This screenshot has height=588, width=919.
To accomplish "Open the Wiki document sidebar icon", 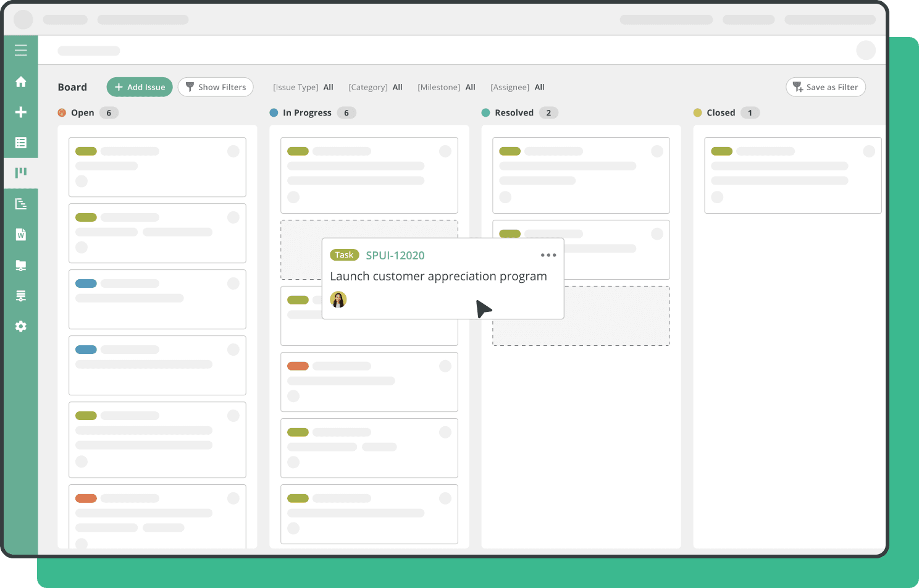I will 21,235.
